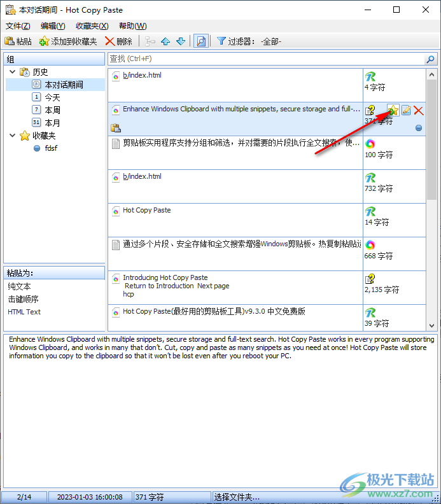Click in the 查找 (Ctrl+F) search field
The image size is (441, 504).
[x=266, y=59]
